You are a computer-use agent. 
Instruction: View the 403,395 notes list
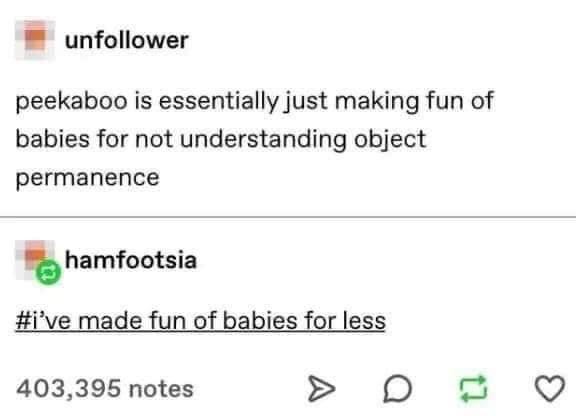(x=105, y=389)
